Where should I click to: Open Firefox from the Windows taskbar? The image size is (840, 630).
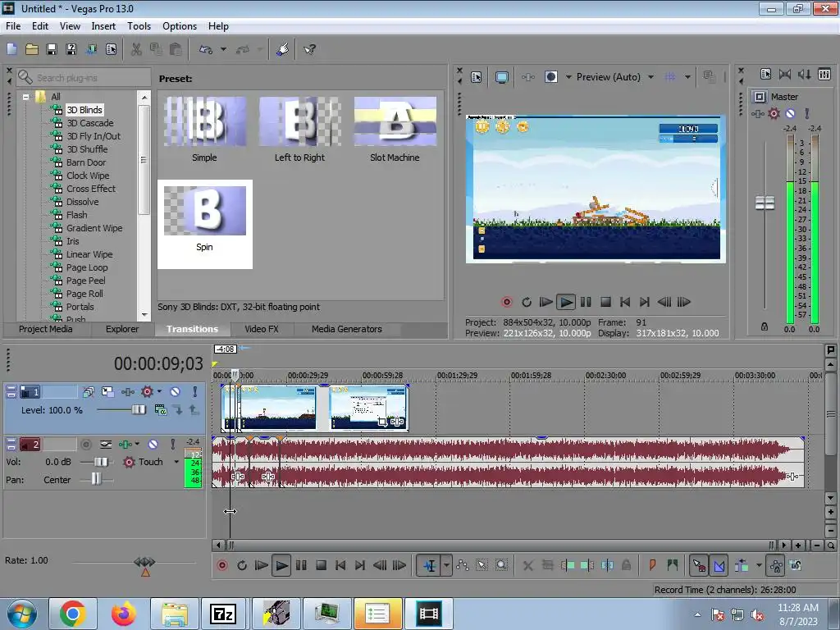(x=124, y=614)
